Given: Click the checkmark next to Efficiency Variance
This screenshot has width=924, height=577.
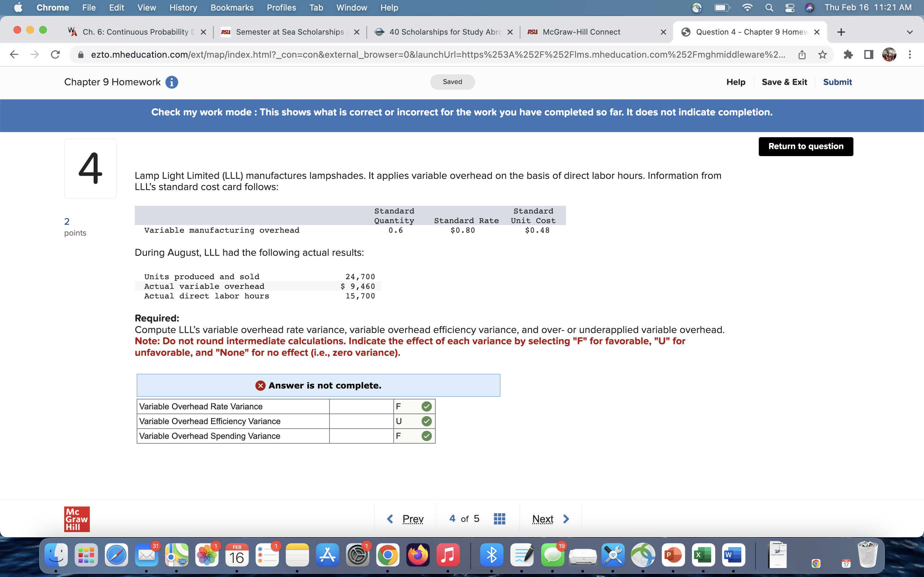Looking at the screenshot, I should click(426, 421).
